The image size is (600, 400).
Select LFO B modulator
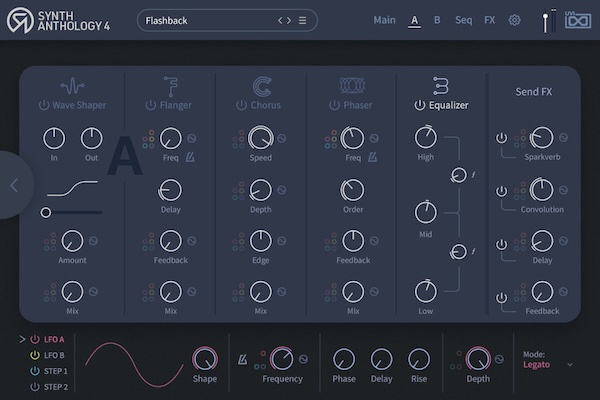click(54, 355)
